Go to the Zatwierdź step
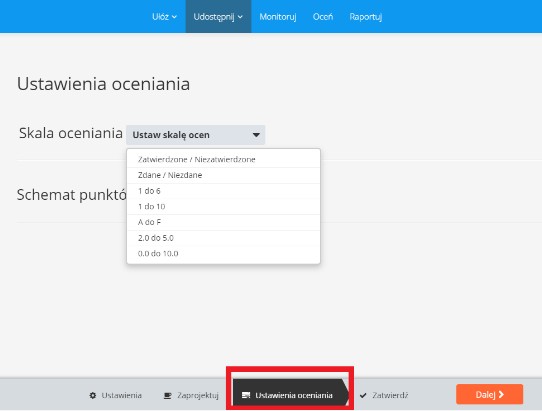Image resolution: width=542 pixels, height=411 pixels. (x=384, y=395)
